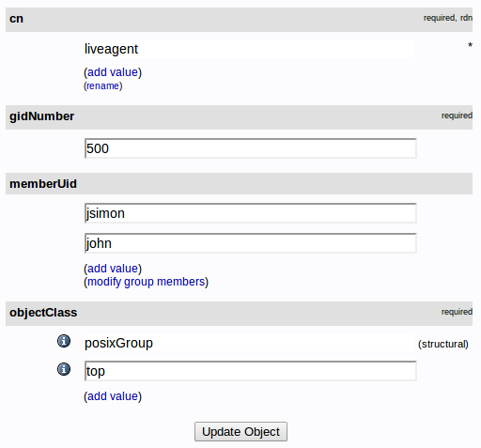481x448 pixels.
Task: Click the required, rdn note for cn
Action: 448,18
